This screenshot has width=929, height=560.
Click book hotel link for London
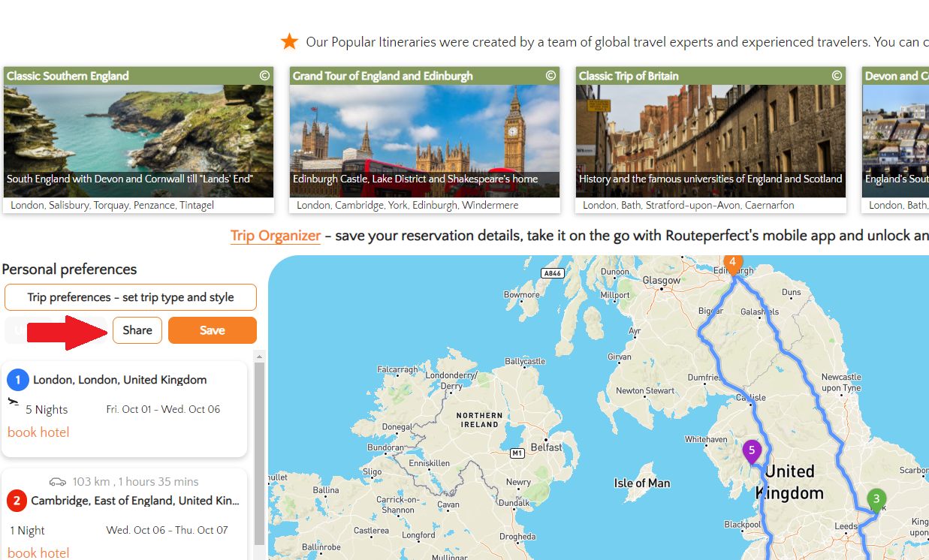[x=38, y=432]
